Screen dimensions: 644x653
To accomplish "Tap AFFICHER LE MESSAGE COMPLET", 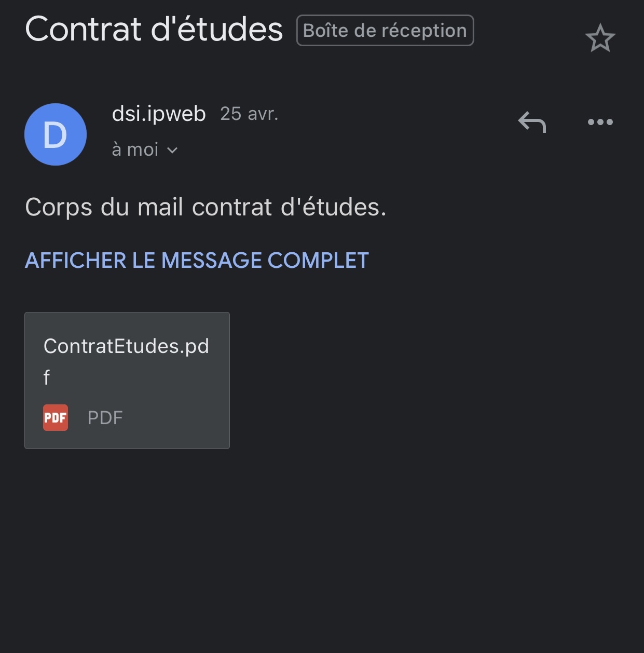I will tap(196, 260).
